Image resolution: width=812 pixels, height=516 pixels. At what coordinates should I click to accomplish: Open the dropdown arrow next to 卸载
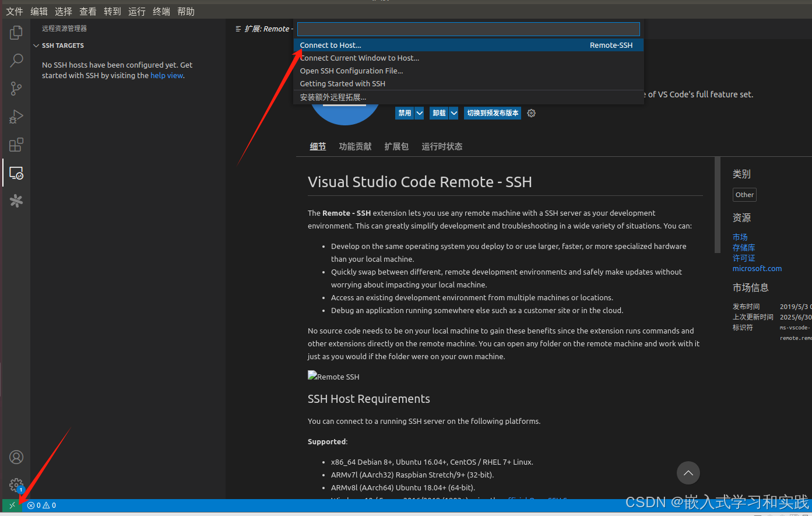454,113
